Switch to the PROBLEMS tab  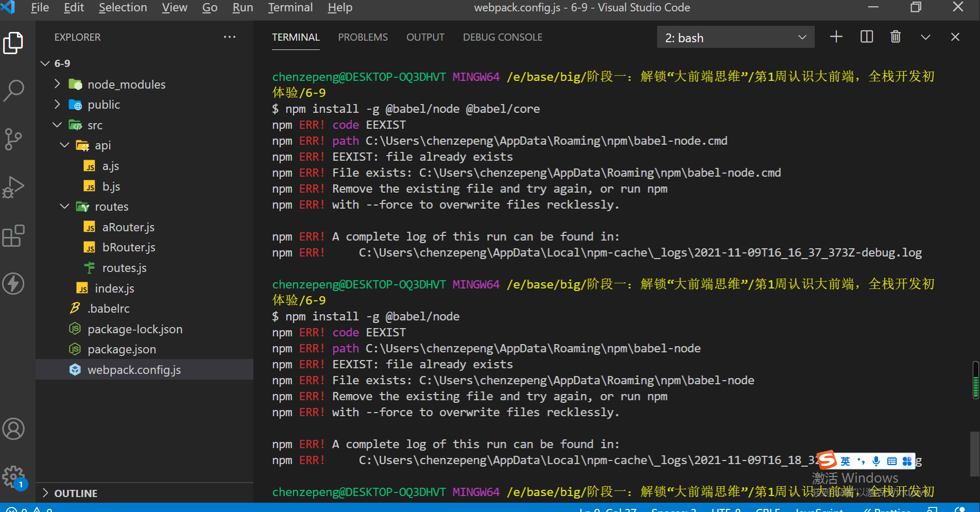[363, 37]
